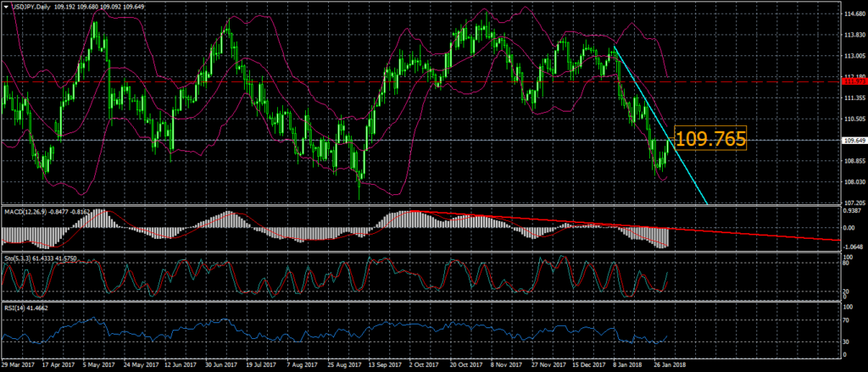Click the small triangle beside USDJPY,Daily title

click(5, 7)
